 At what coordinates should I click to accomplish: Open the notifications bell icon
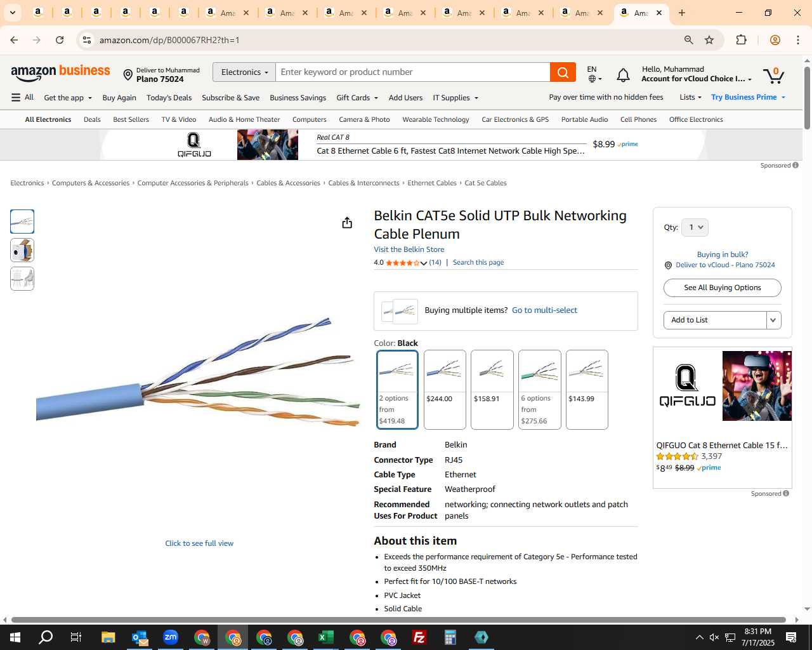[623, 75]
